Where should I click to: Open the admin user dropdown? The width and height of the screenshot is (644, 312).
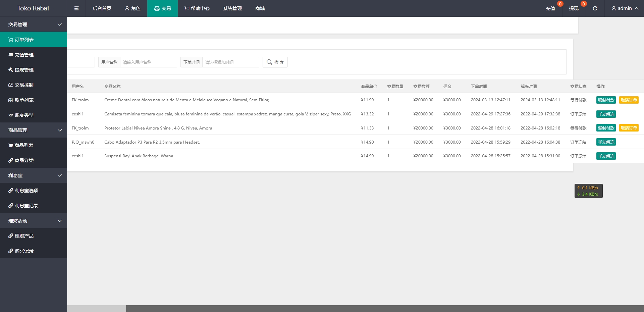(625, 8)
